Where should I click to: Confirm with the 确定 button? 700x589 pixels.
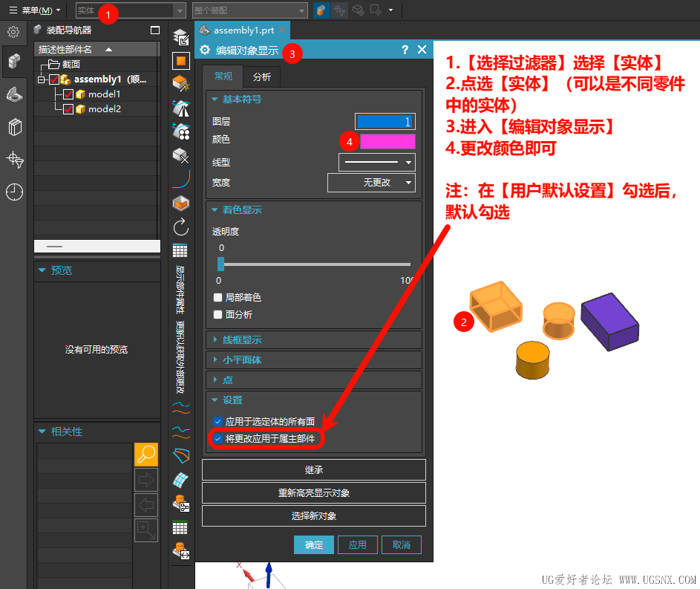(x=314, y=544)
